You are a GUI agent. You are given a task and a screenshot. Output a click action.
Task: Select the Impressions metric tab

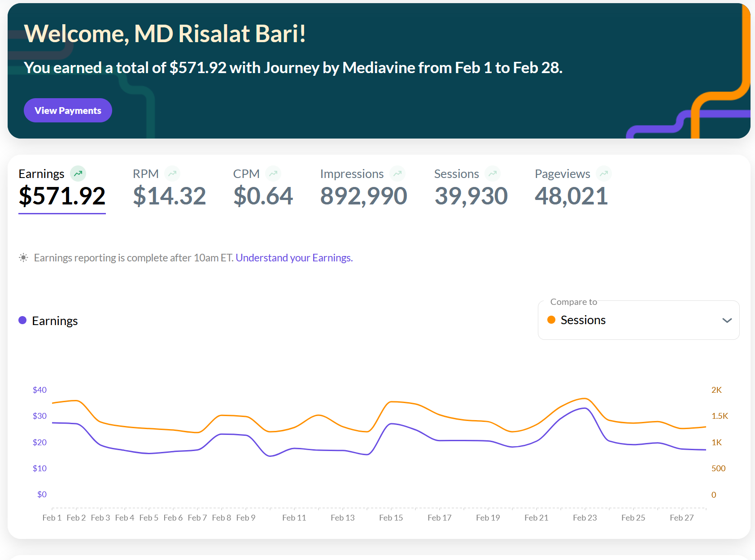click(x=363, y=188)
